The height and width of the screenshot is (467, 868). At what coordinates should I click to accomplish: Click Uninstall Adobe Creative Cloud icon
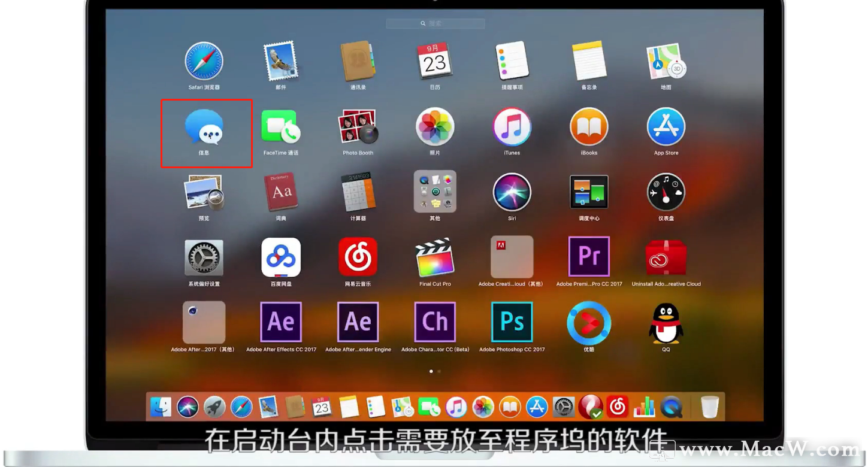pyautogui.click(x=666, y=257)
